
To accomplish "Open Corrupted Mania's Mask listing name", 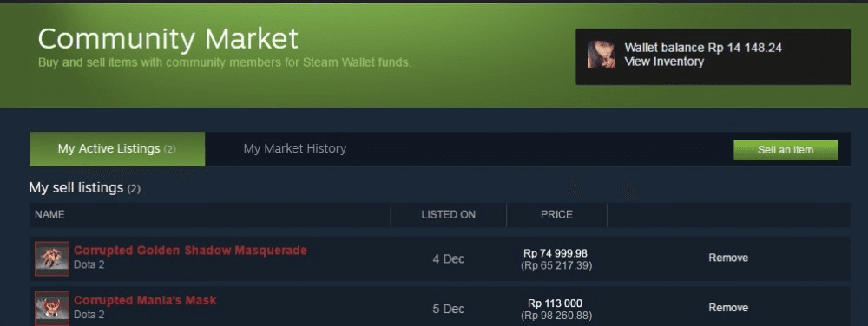I will [145, 301].
